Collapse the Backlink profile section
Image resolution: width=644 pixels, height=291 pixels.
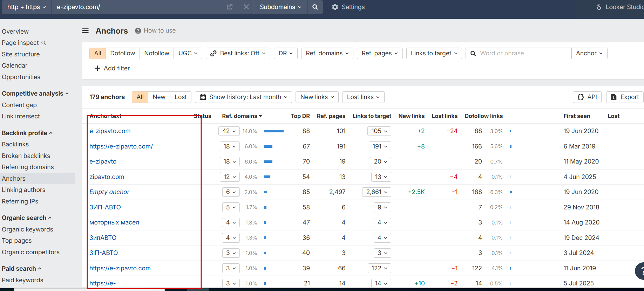click(x=27, y=133)
